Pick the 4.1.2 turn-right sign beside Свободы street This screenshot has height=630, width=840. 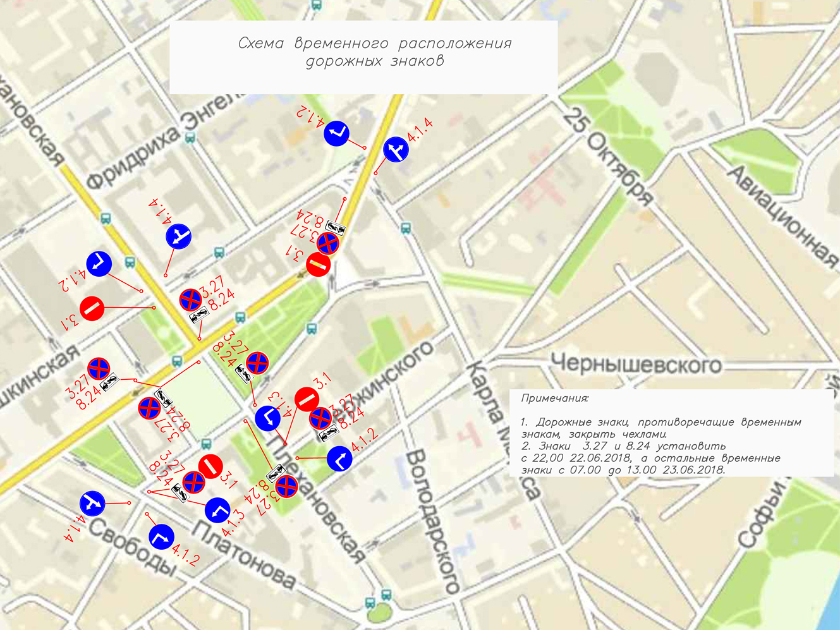click(161, 536)
